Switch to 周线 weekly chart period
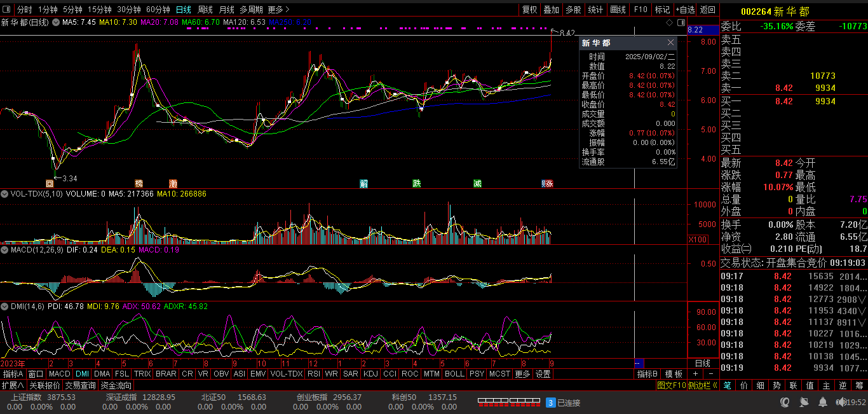The width and height of the screenshot is (868, 414). tap(205, 10)
